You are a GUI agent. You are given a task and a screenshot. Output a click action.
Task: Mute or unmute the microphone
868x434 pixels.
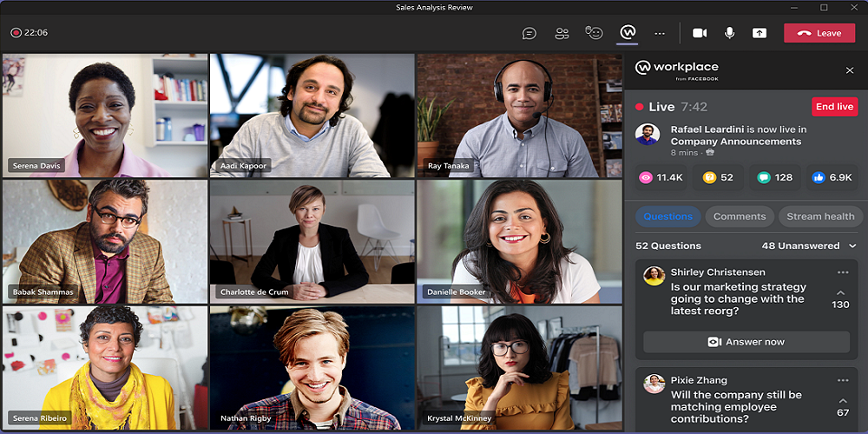[729, 33]
